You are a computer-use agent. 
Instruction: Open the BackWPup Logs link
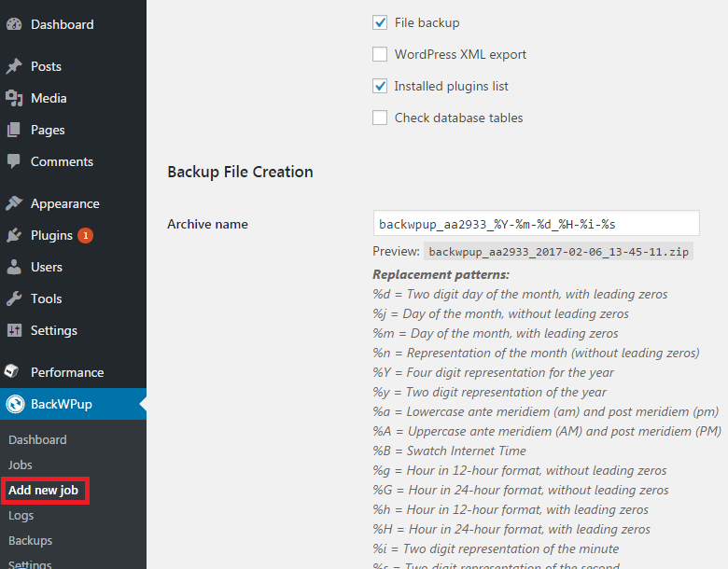(x=21, y=515)
